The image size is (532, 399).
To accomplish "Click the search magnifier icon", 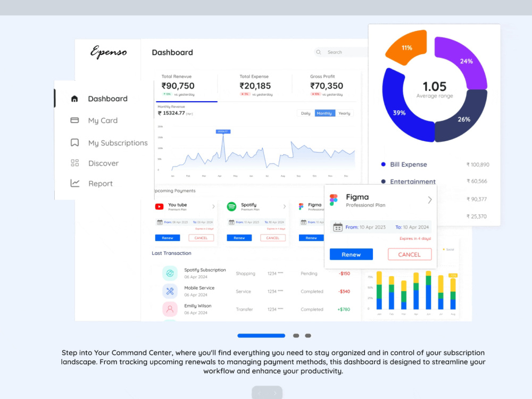I will coord(318,52).
